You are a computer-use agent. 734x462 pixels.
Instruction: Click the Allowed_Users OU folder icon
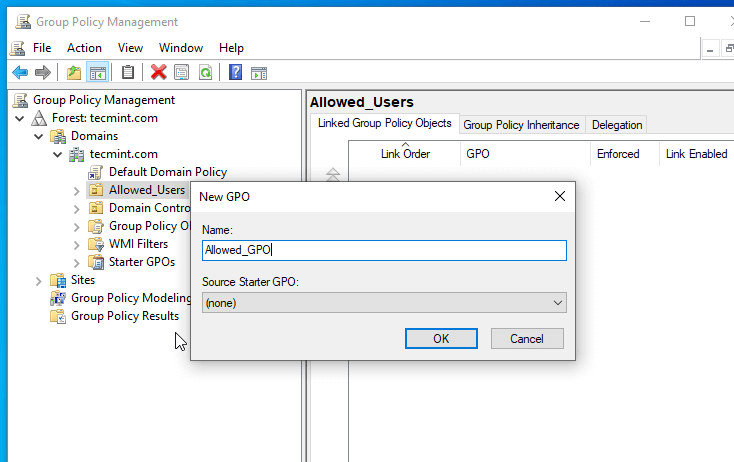click(x=96, y=190)
